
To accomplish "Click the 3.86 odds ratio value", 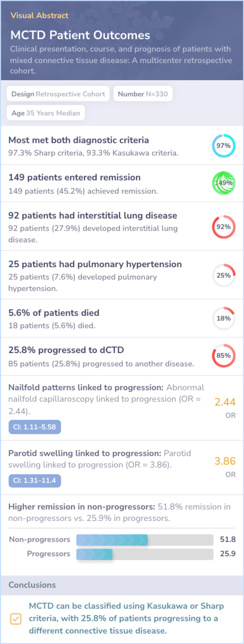I will pos(225,461).
